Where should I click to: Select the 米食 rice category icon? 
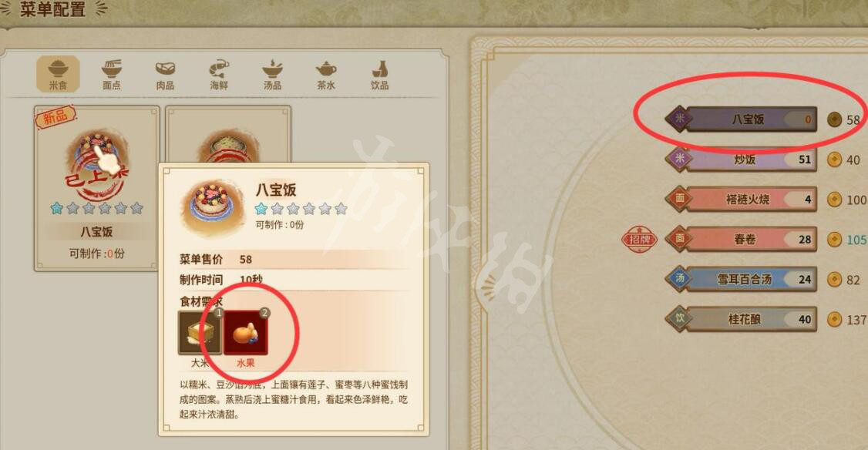click(x=58, y=74)
